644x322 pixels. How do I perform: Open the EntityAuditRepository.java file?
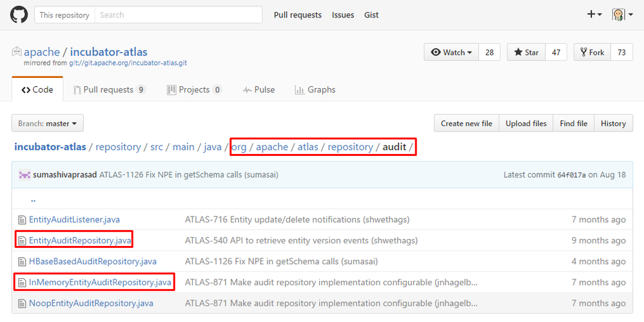[x=80, y=241]
